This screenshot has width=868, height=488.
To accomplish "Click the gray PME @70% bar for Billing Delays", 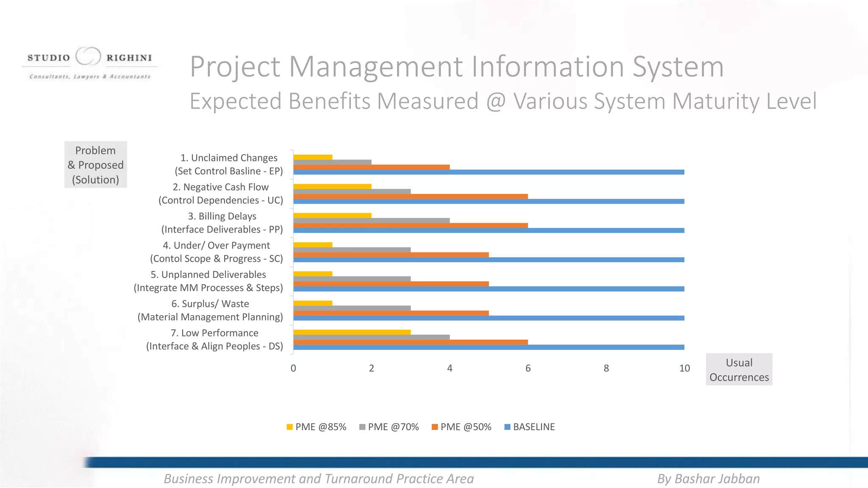I will point(371,220).
